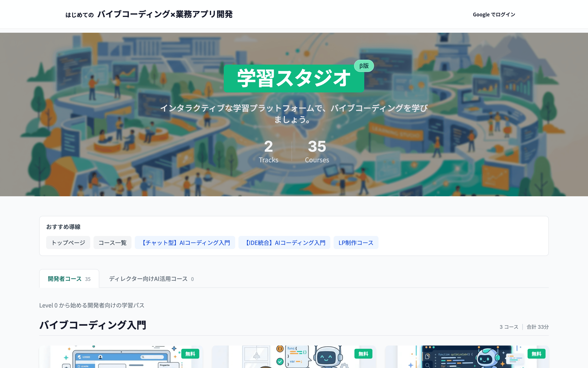Click the おすすめ導線 heading
This screenshot has width=588, height=368.
[x=63, y=227]
